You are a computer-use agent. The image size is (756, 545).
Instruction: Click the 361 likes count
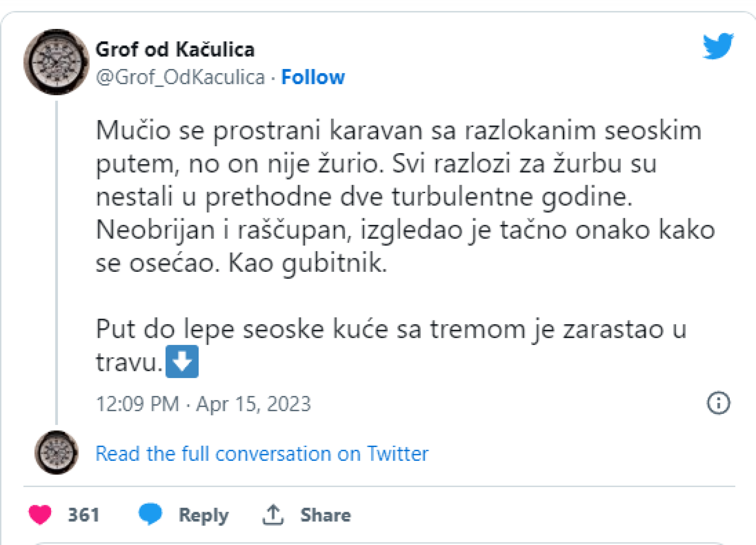click(84, 514)
